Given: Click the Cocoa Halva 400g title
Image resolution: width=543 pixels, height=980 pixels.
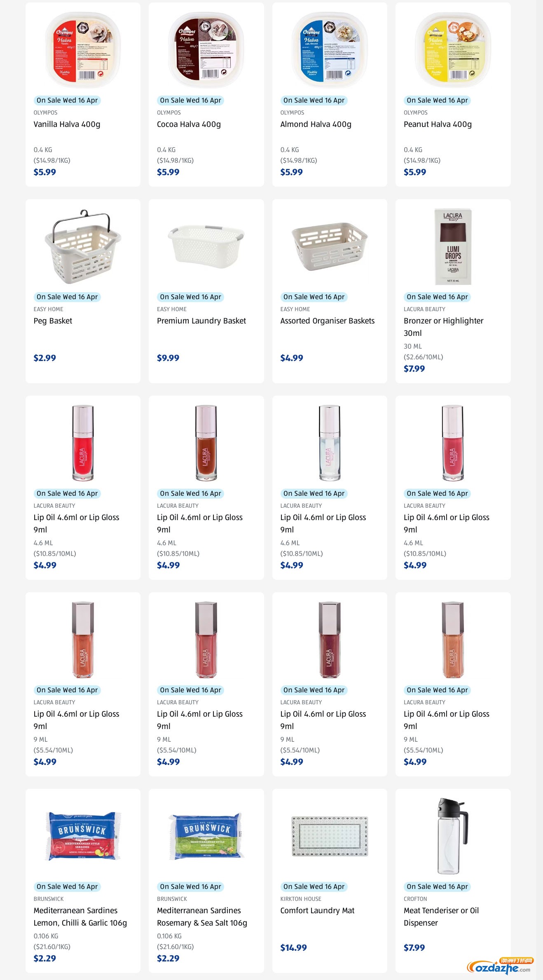Looking at the screenshot, I should point(189,124).
